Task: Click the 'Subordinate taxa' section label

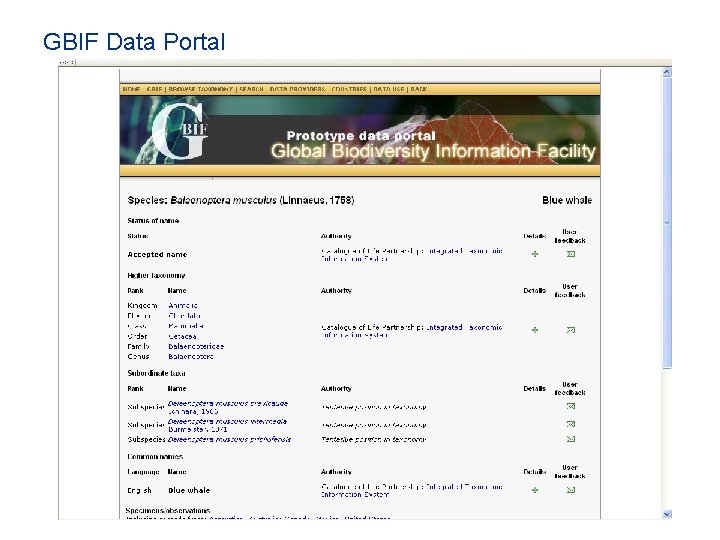Action: point(156,373)
